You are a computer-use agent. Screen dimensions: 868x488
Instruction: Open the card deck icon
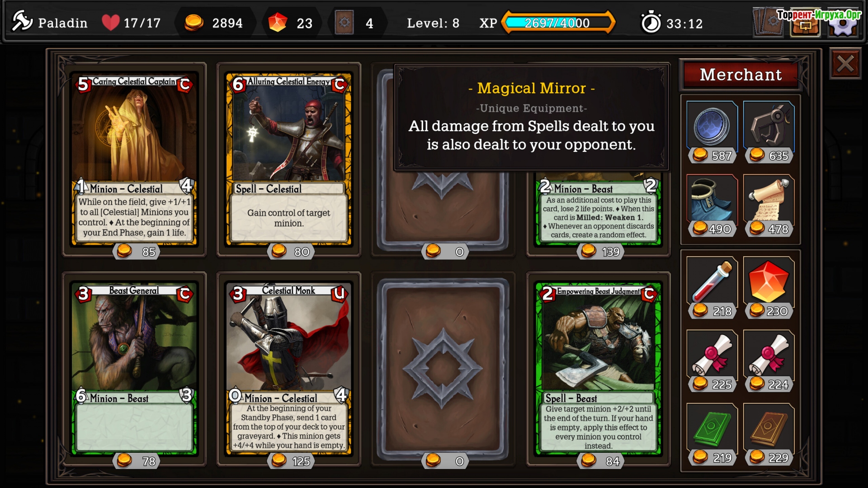(x=769, y=22)
